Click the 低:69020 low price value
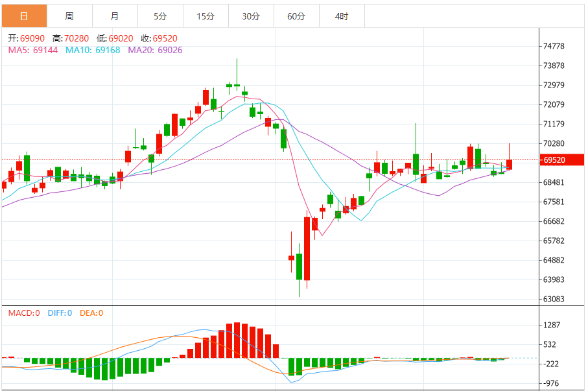Viewport: 588px width, 391px height. [x=115, y=38]
